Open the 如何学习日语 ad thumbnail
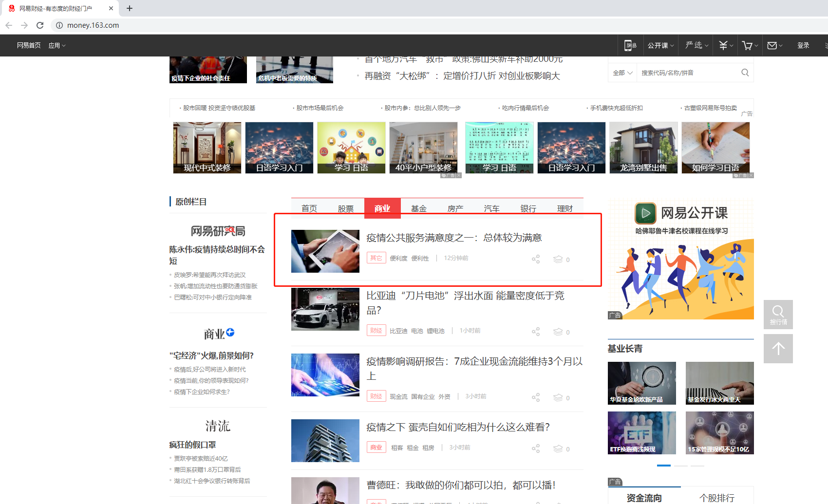 pyautogui.click(x=715, y=148)
